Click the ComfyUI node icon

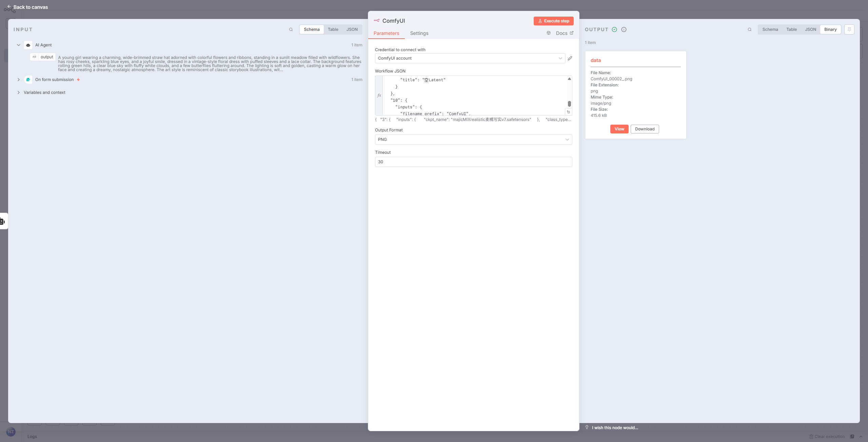pos(377,21)
